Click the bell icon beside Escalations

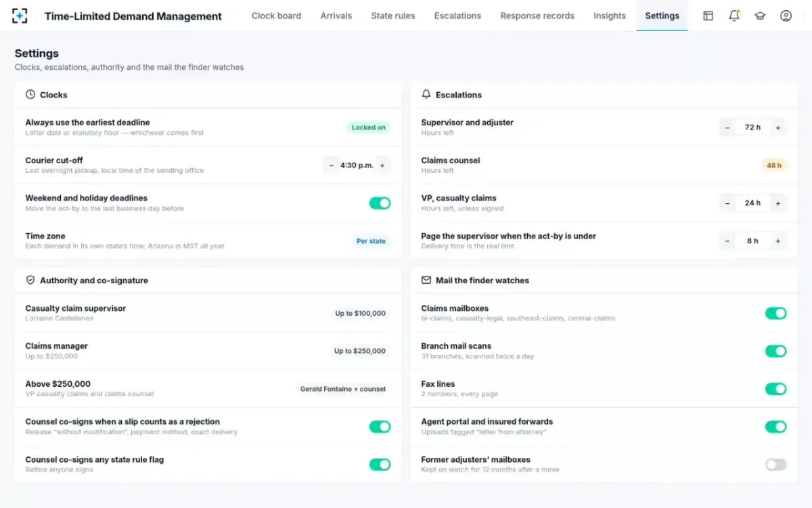(426, 95)
